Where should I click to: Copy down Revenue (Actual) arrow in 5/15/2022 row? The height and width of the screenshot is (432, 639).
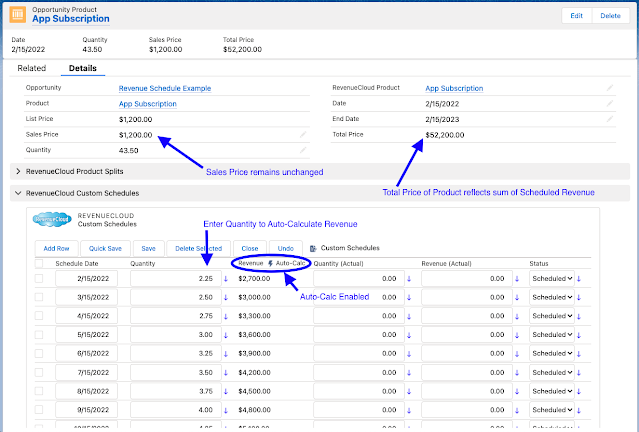tap(517, 335)
